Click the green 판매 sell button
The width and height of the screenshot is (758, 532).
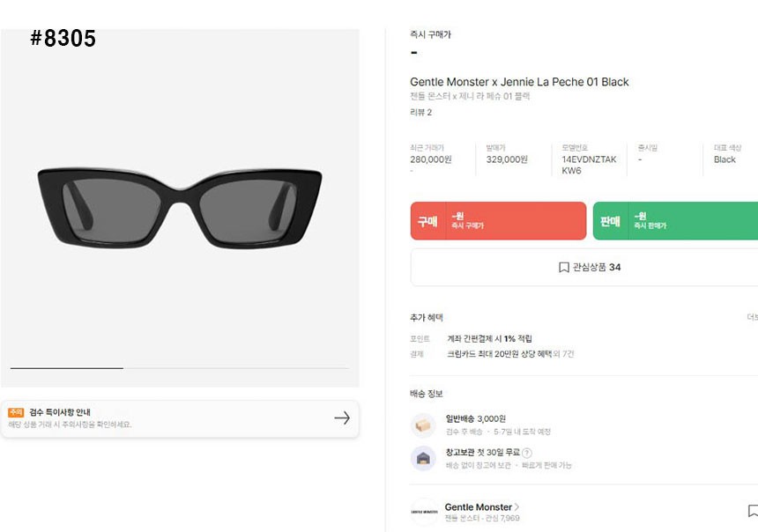(675, 221)
